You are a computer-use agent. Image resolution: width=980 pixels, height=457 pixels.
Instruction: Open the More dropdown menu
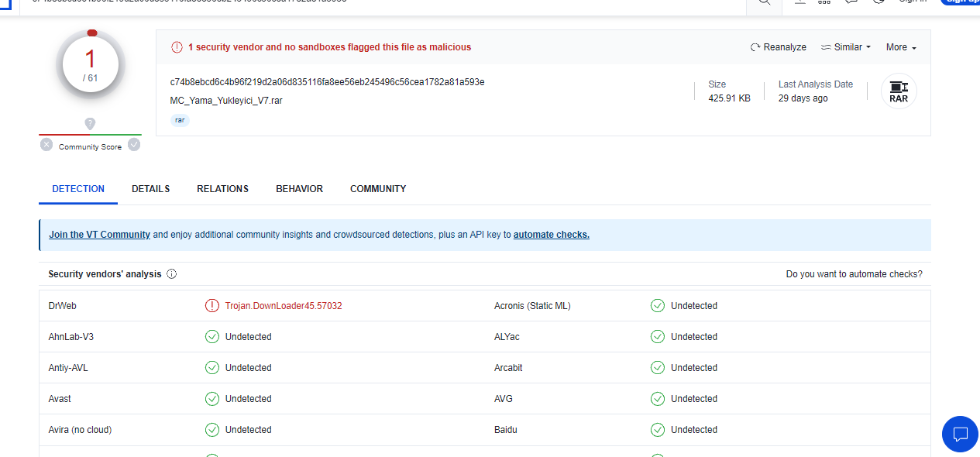click(901, 47)
